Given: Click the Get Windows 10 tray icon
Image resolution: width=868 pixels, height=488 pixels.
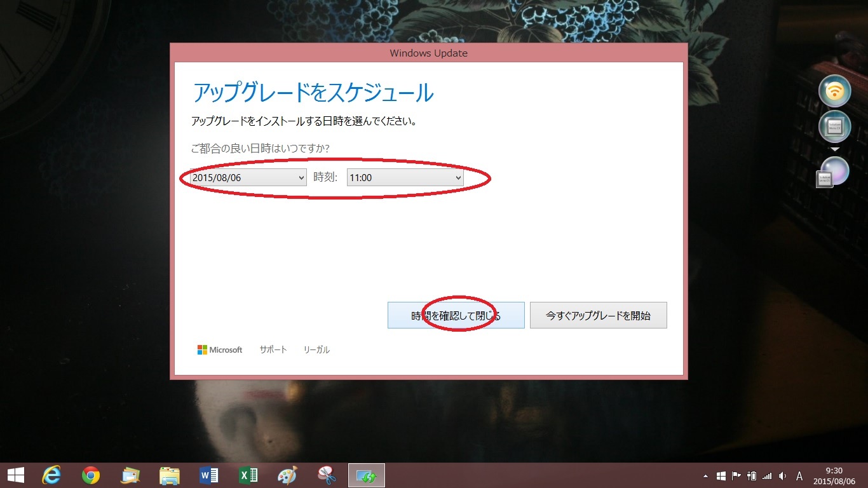Looking at the screenshot, I should point(721,476).
